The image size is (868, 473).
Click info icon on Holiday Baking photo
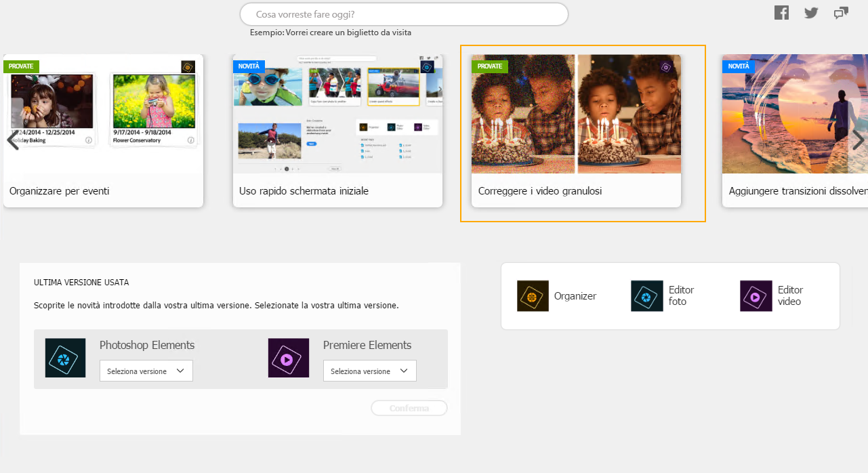89,140
